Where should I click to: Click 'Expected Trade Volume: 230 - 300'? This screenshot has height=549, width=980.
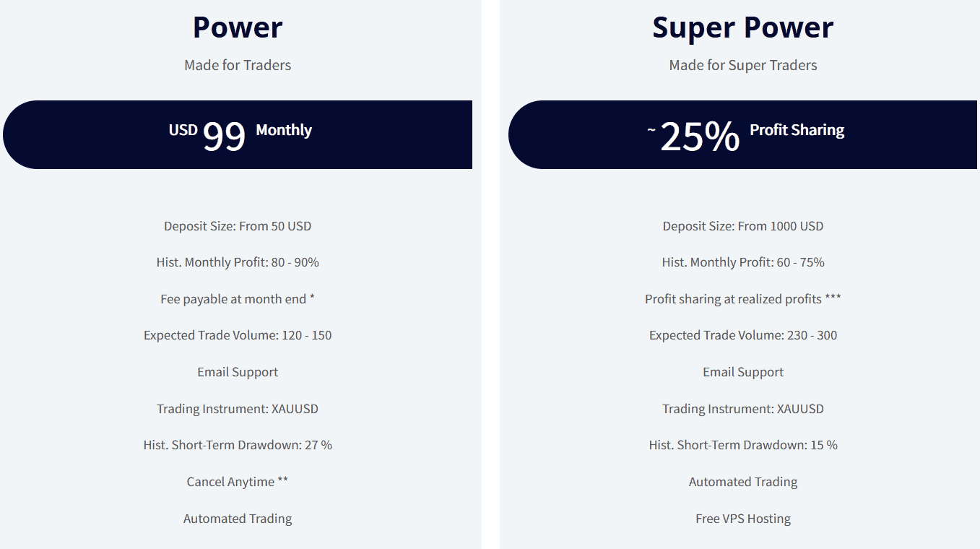tap(743, 335)
